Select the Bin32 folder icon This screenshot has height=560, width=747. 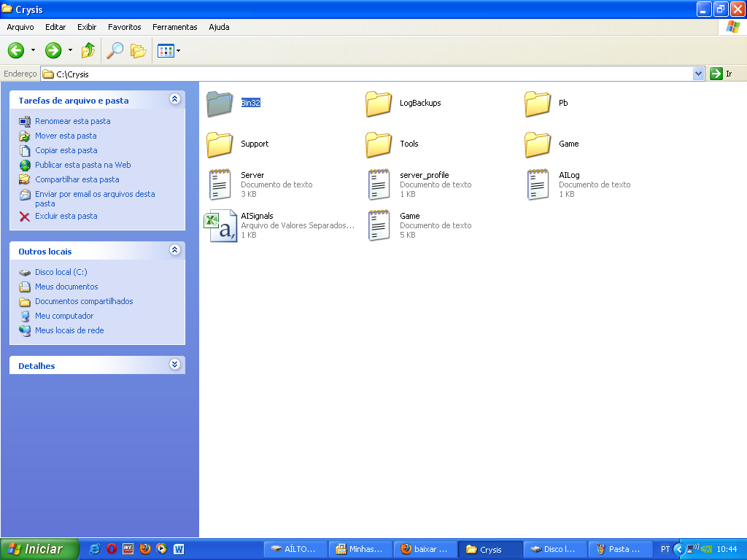[x=220, y=104]
